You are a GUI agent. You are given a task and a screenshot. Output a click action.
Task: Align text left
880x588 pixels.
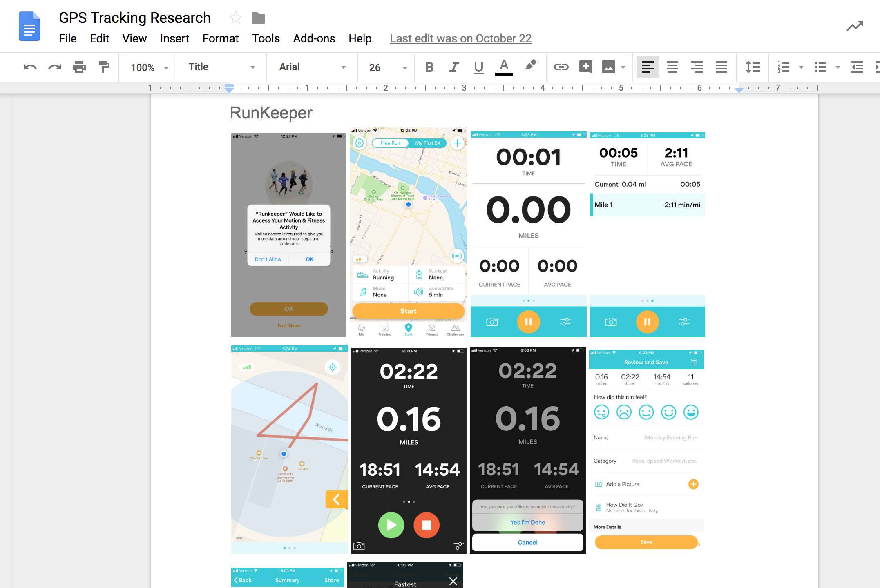click(x=648, y=67)
